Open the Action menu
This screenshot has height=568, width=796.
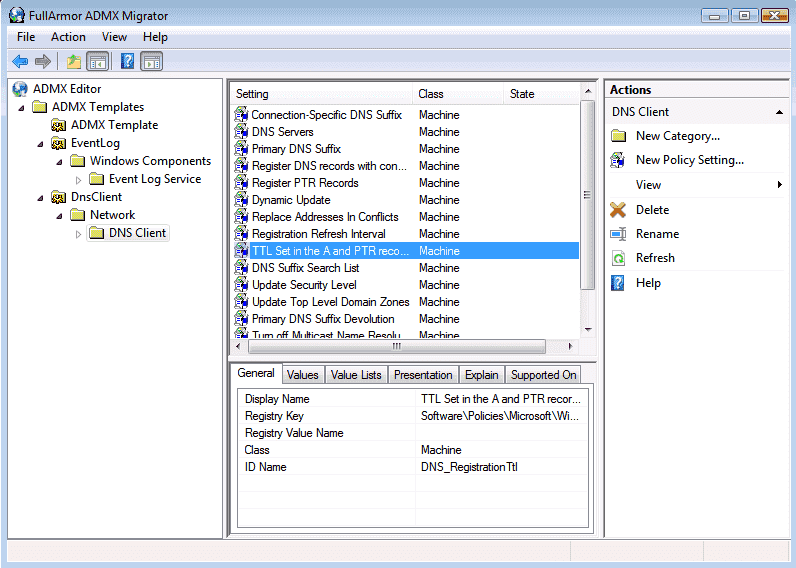[x=68, y=37]
